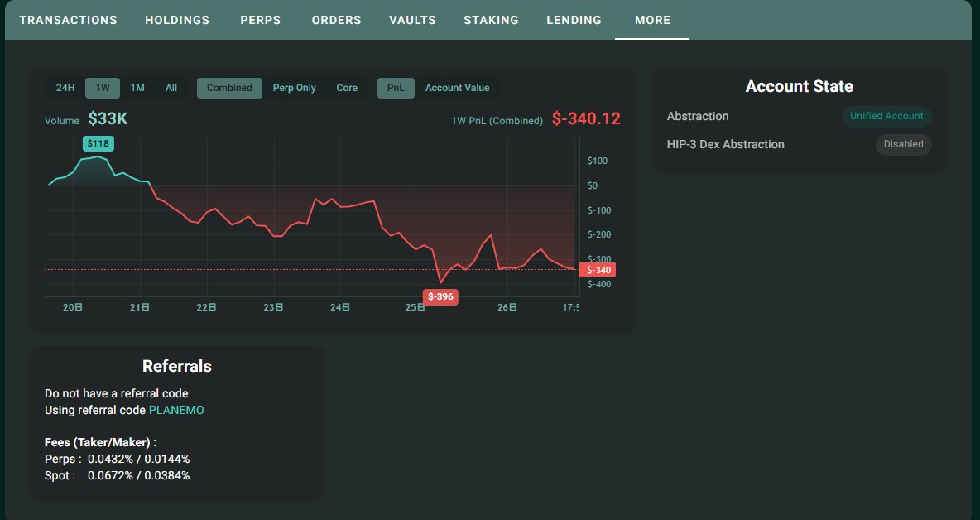The width and height of the screenshot is (980, 520).
Task: Click the 26日 date axis label
Action: pyautogui.click(x=507, y=307)
